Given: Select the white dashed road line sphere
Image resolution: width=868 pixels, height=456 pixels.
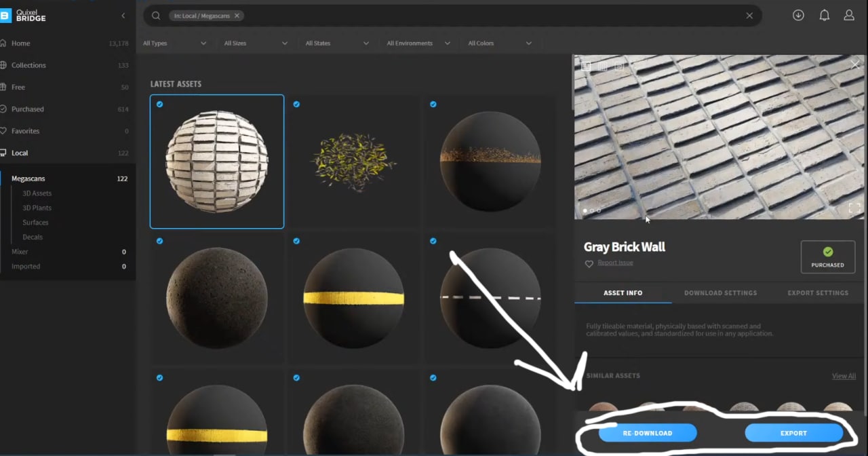Looking at the screenshot, I should 490,297.
